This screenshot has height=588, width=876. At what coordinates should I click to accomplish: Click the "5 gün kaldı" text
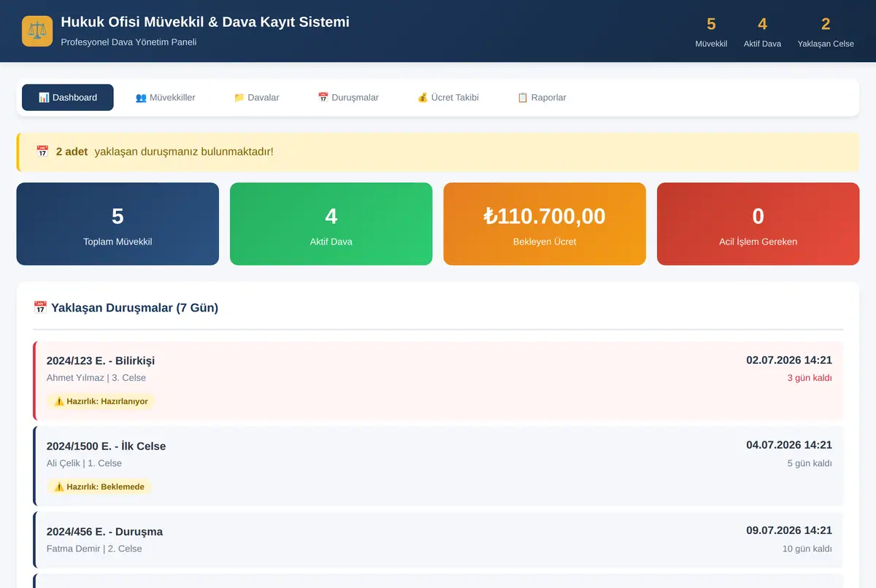pyautogui.click(x=810, y=463)
